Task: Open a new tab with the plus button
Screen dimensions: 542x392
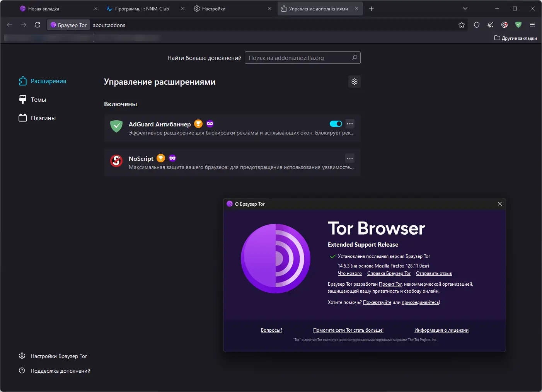Action: tap(372, 9)
